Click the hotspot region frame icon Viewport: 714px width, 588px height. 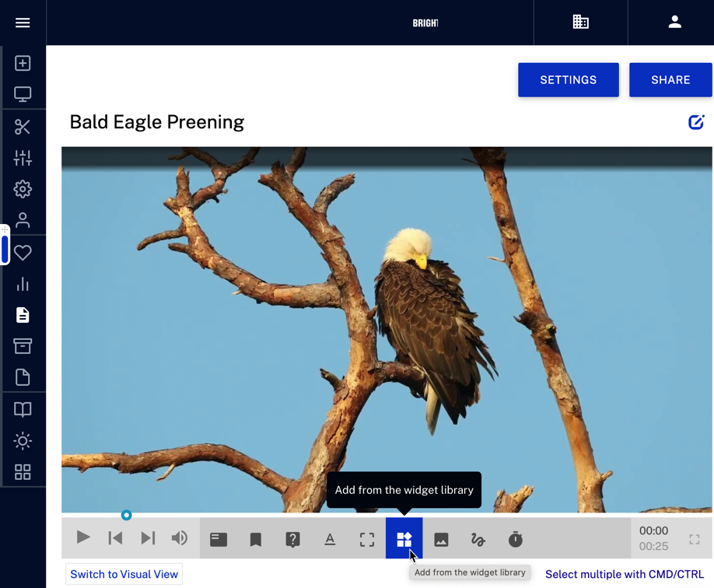point(367,539)
